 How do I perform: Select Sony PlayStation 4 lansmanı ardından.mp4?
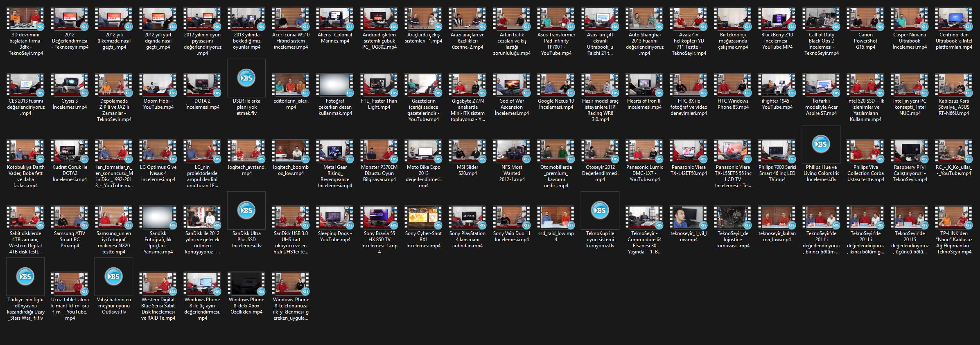[467, 217]
